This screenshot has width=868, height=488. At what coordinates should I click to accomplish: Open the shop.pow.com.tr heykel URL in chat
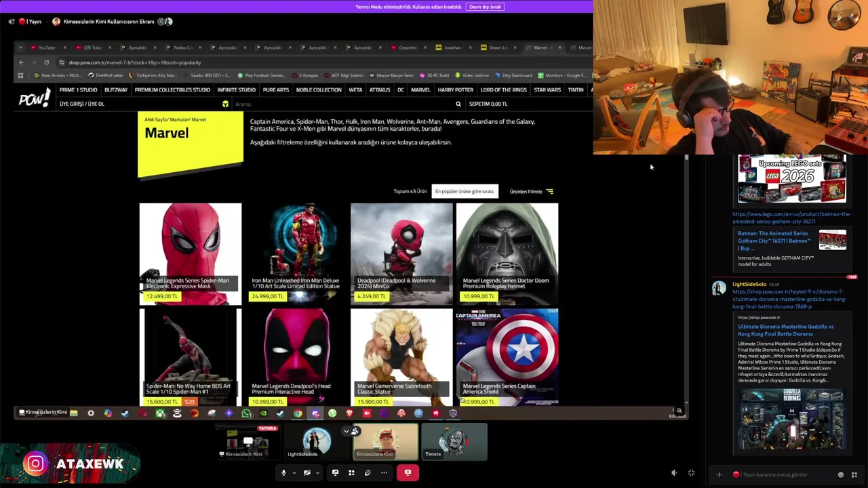click(x=789, y=299)
